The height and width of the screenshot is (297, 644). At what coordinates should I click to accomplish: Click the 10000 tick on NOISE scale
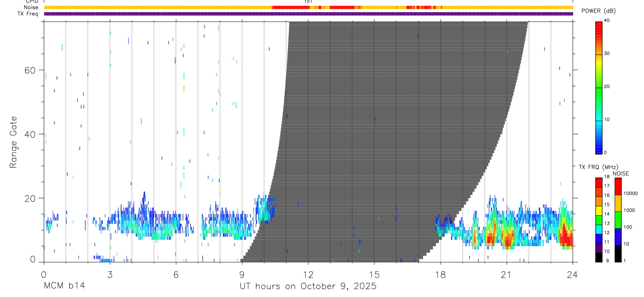pyautogui.click(x=630, y=193)
